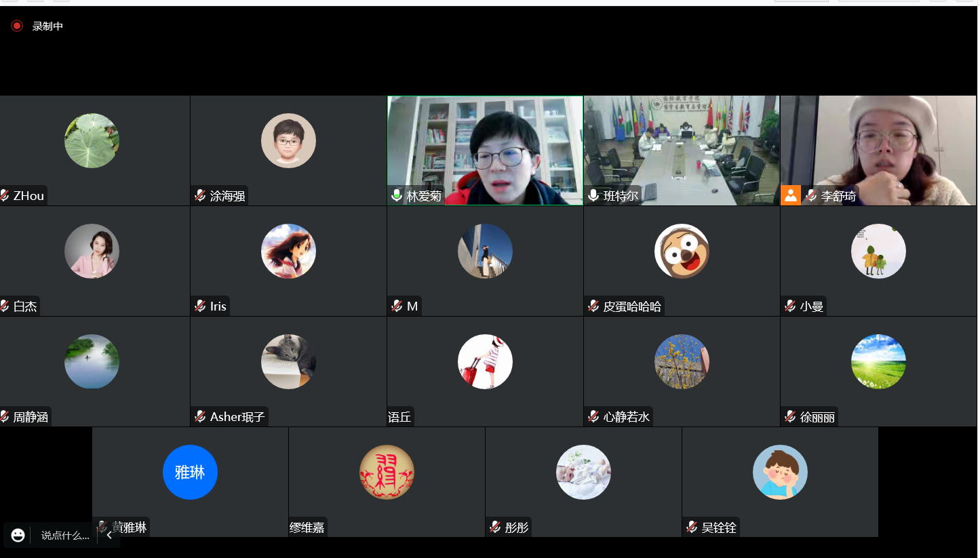
Task: Click the "说点什么..." chat input box
Action: click(x=64, y=535)
